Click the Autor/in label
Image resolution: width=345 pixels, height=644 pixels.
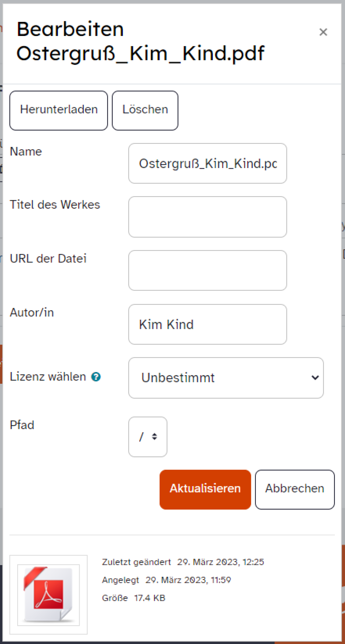(x=32, y=313)
